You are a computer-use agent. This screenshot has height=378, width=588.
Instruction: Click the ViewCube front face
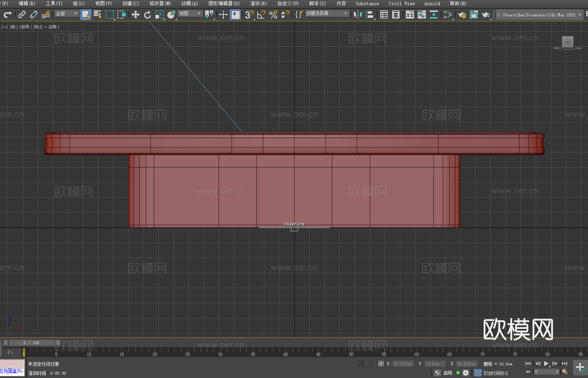568,42
